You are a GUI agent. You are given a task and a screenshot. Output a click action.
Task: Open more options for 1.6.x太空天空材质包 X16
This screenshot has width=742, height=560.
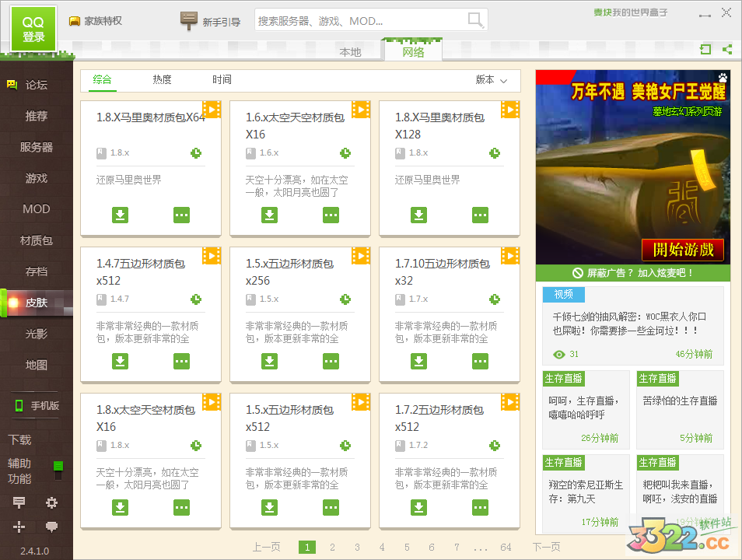coord(331,215)
